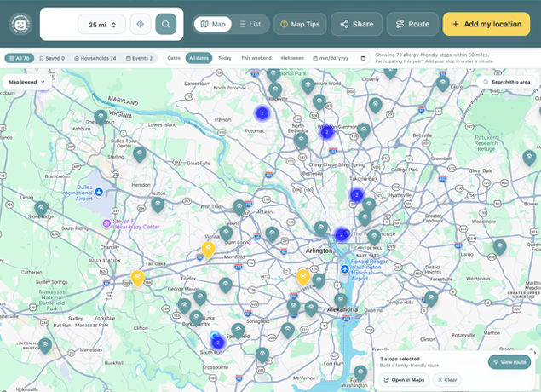Click the teal pin near Laurel

[x=443, y=84]
